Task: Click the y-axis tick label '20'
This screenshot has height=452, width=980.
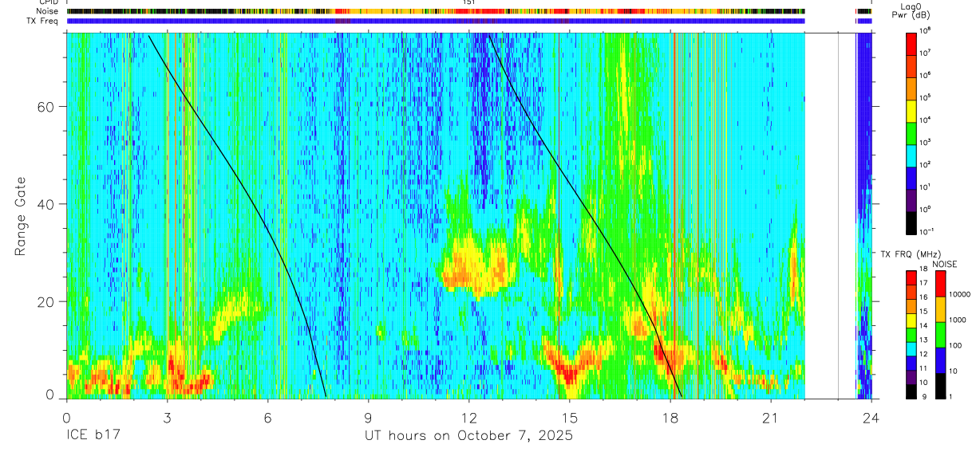Action: pyautogui.click(x=46, y=301)
